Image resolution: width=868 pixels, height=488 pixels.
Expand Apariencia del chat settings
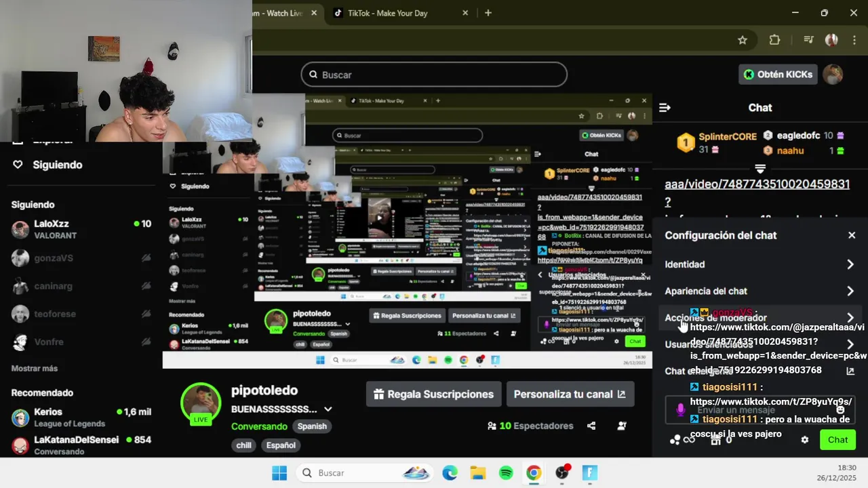click(x=759, y=291)
